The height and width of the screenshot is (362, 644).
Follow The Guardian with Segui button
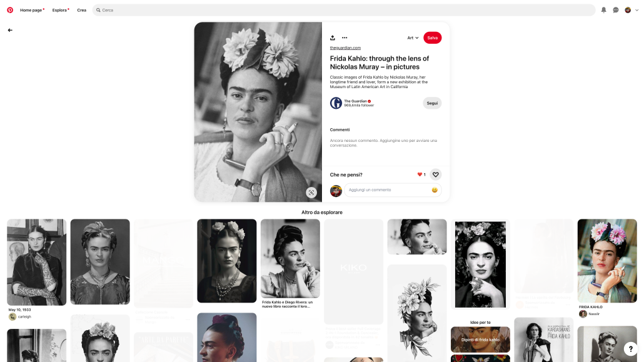(x=432, y=103)
